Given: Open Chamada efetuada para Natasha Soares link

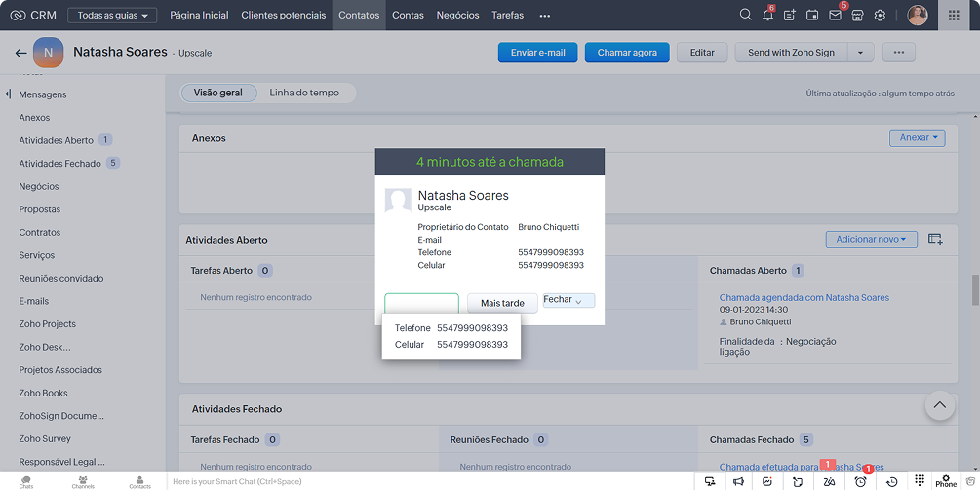Looking at the screenshot, I should pos(802,467).
